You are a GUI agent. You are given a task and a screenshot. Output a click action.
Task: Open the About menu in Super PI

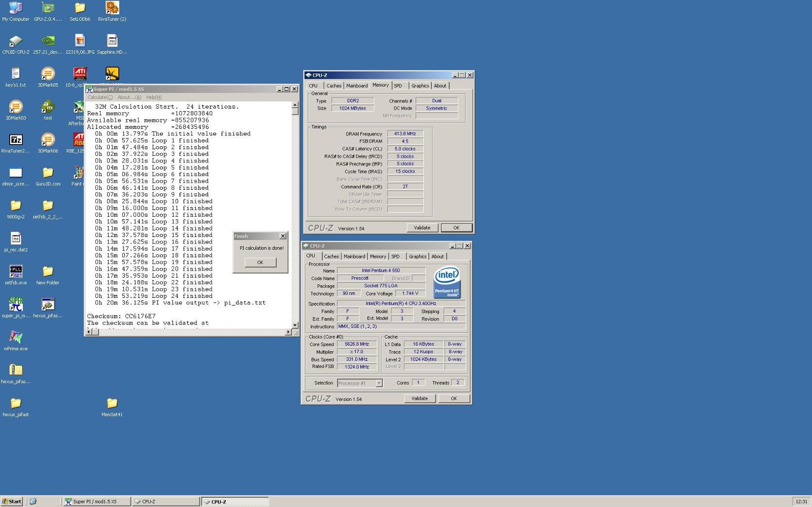pos(129,97)
